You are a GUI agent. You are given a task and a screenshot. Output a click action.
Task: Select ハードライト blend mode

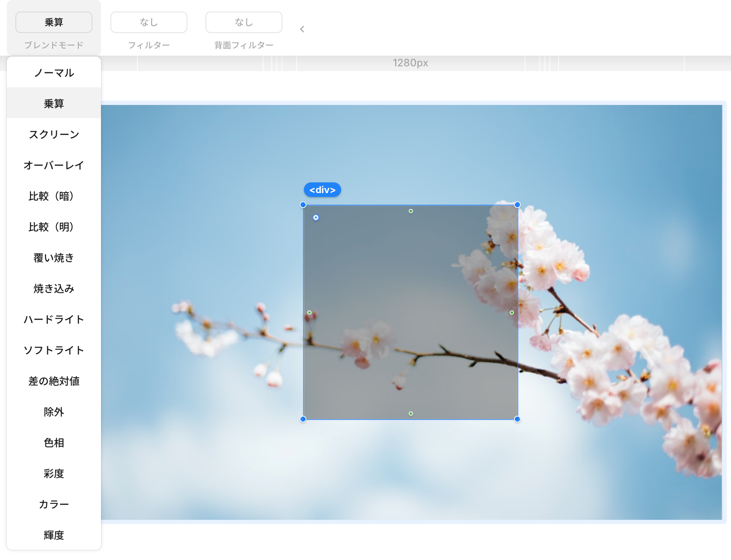pos(54,319)
